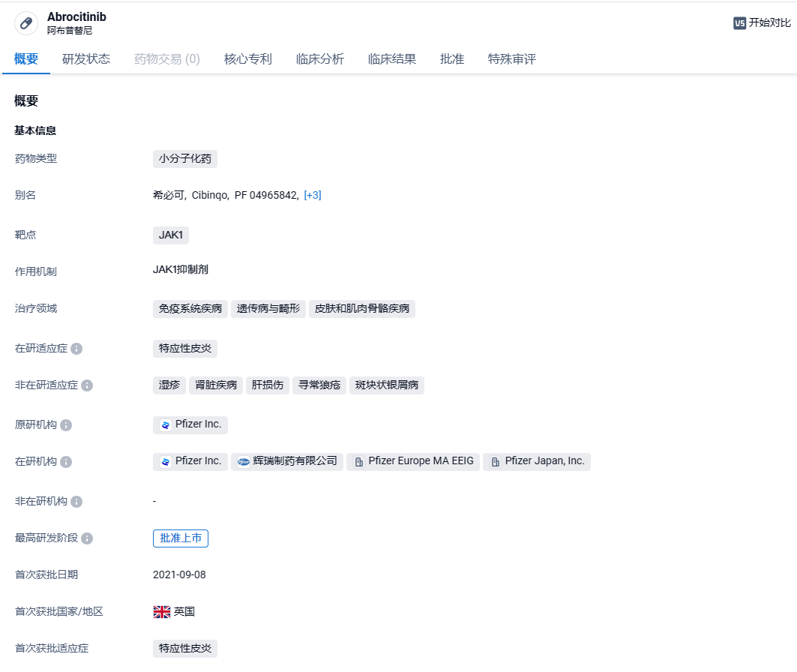The width and height of the screenshot is (797, 672).
Task: Click the 肝损伤 indication tag
Action: pyautogui.click(x=268, y=385)
